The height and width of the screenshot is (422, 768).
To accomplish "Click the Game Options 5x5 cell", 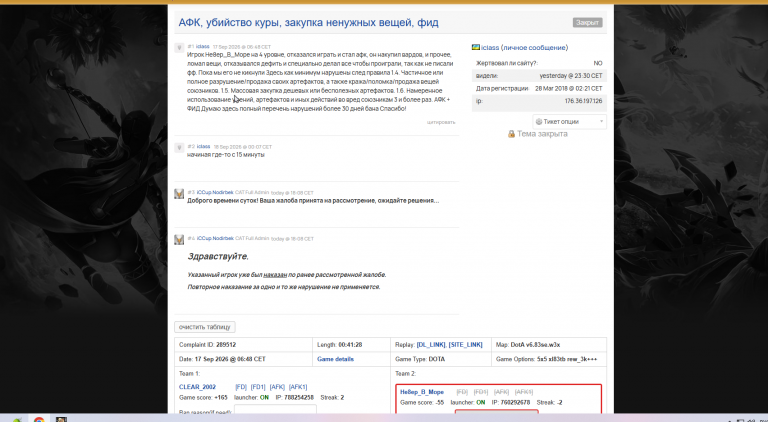I will (x=549, y=359).
